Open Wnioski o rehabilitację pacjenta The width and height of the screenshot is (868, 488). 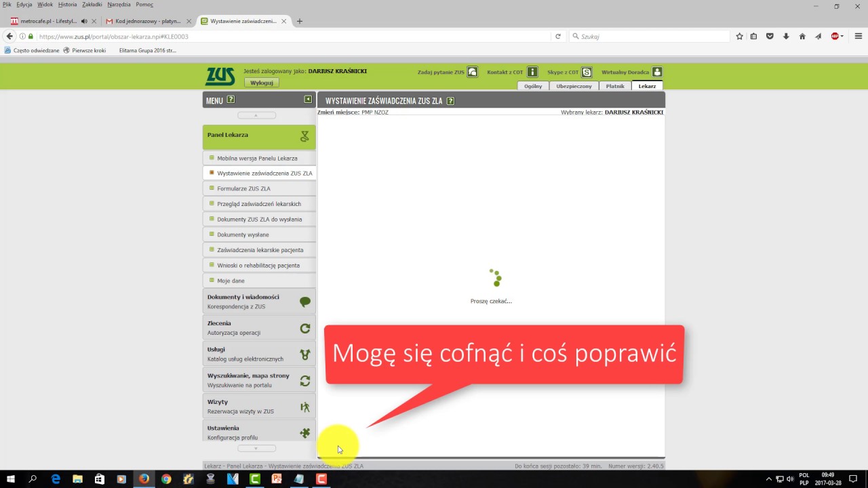pyautogui.click(x=259, y=265)
